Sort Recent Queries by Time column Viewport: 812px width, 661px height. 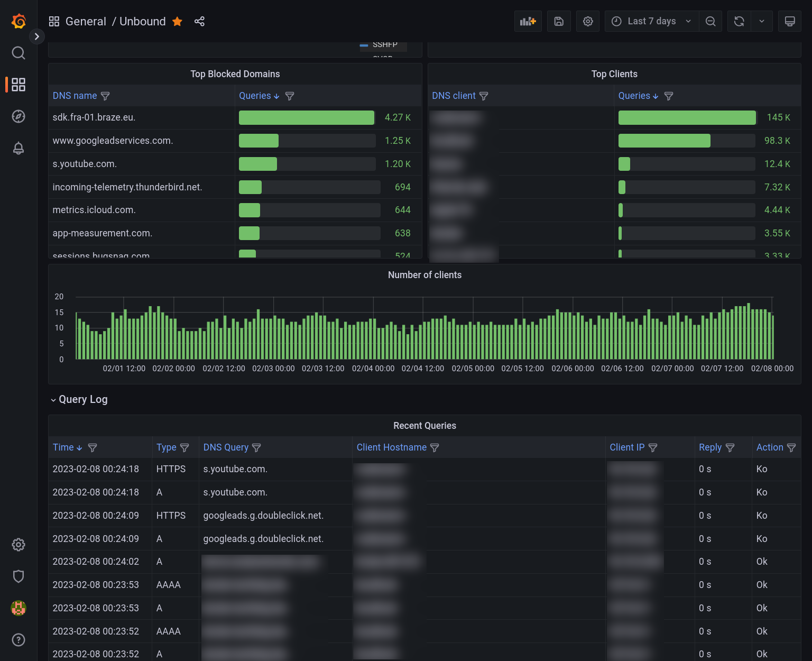(x=63, y=447)
